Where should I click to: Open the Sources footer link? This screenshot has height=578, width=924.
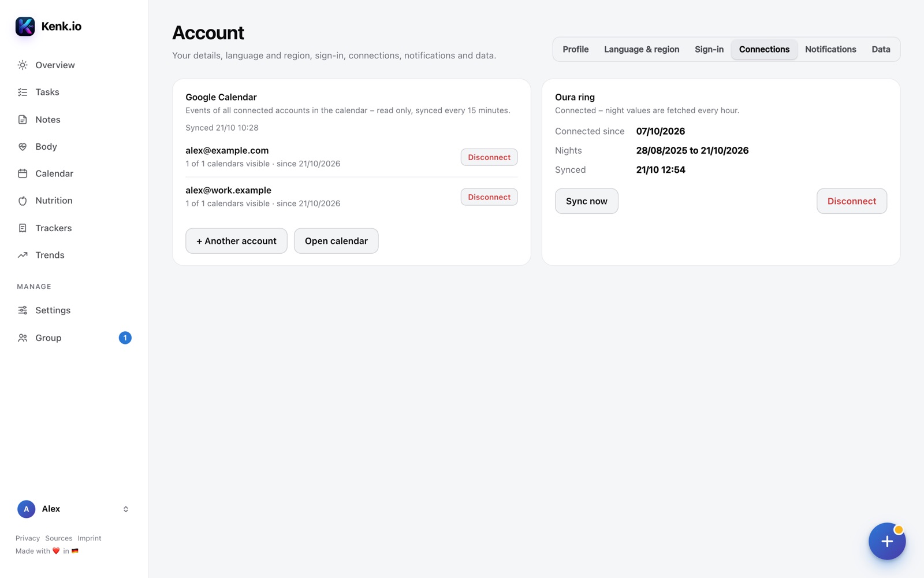pos(59,538)
